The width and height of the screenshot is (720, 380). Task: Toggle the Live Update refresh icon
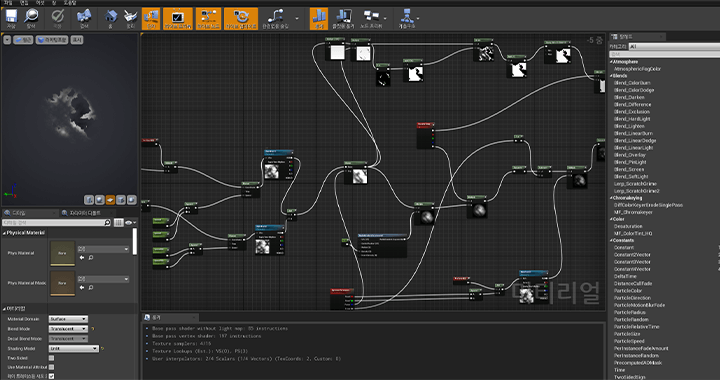click(241, 18)
